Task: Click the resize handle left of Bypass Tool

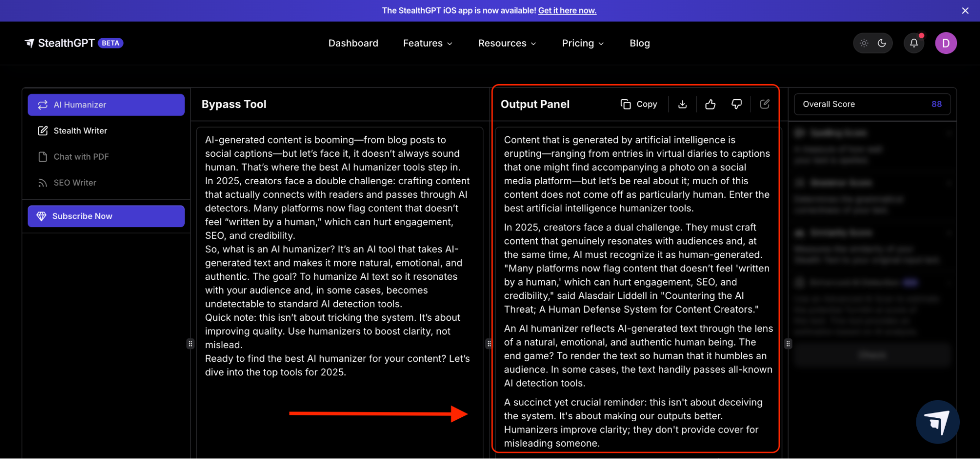Action: pyautogui.click(x=190, y=344)
